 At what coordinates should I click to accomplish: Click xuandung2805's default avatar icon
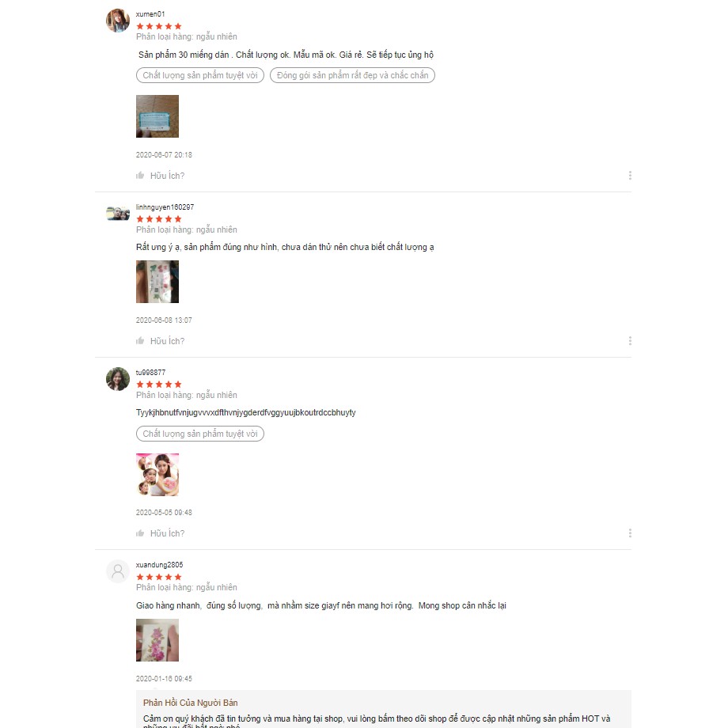(118, 571)
